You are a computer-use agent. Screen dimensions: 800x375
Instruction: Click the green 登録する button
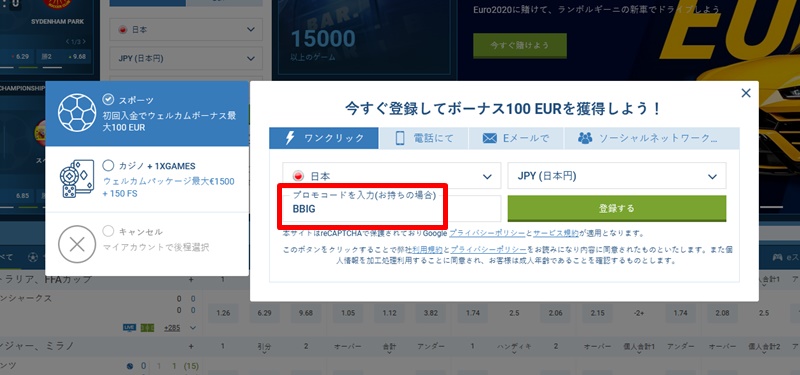click(617, 208)
